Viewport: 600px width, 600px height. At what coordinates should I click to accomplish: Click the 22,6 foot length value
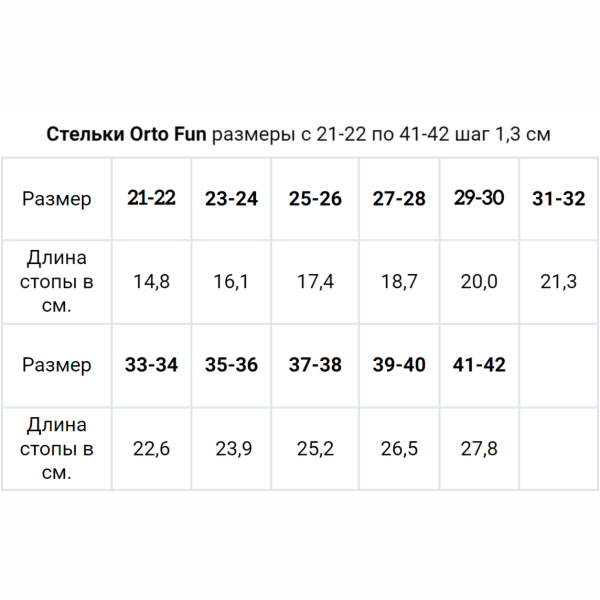pyautogui.click(x=151, y=449)
